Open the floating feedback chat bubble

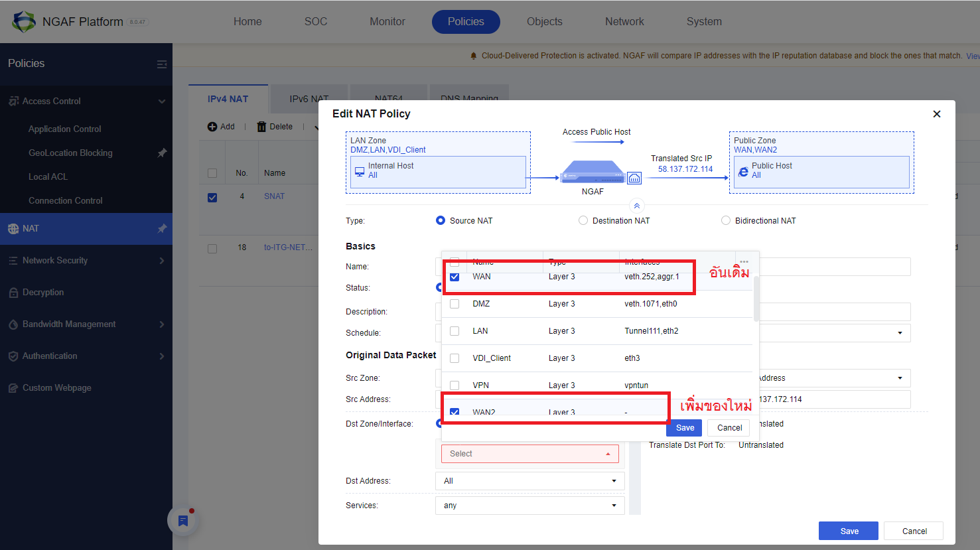[x=182, y=520]
